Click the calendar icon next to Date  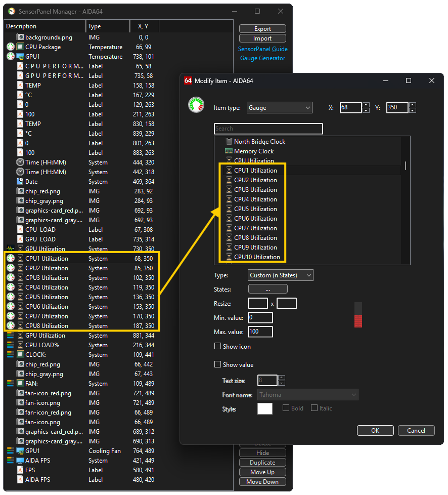pyautogui.click(x=20, y=182)
